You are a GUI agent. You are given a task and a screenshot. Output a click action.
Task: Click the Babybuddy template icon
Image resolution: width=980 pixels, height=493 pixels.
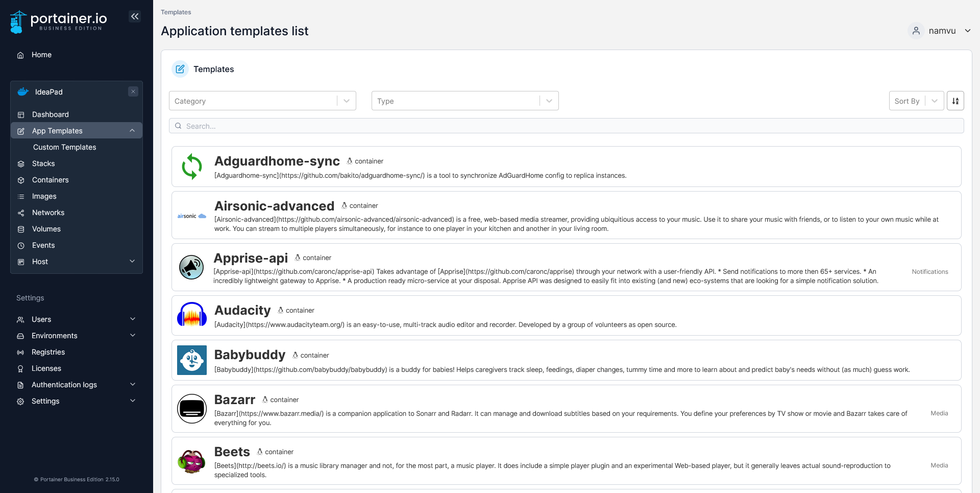coord(192,360)
